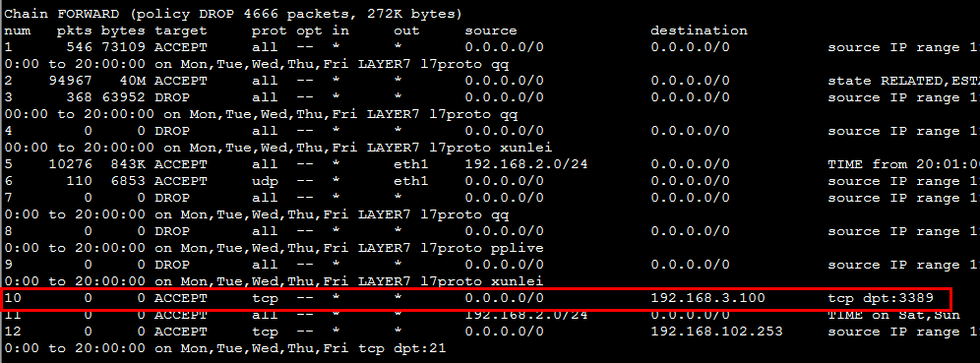Click the 'num' column header
The height and width of the screenshot is (363, 980).
coord(17,30)
